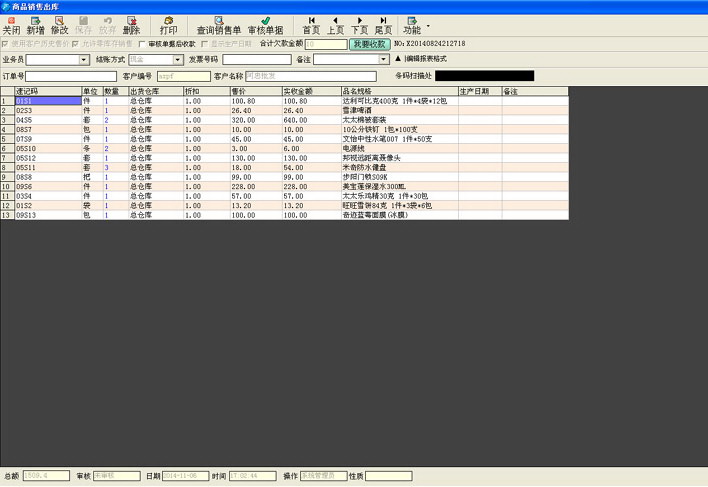Expand the 结账方式 payment method dropdown
Image resolution: width=708 pixels, height=487 pixels.
click(178, 60)
